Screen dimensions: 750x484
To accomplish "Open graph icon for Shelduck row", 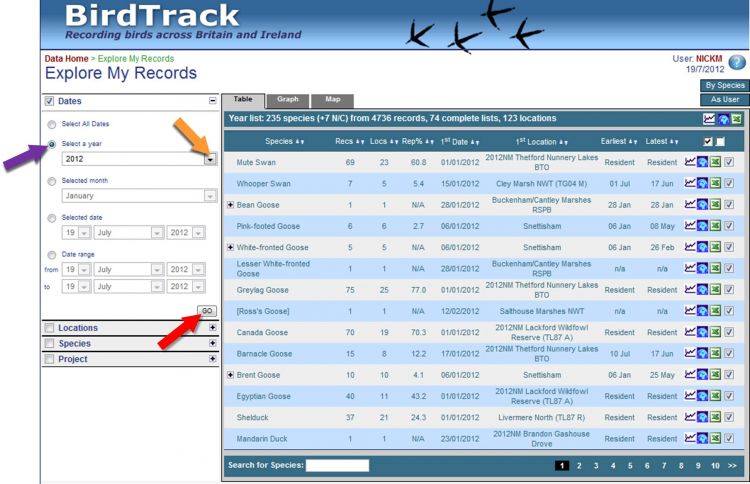I will [x=690, y=417].
